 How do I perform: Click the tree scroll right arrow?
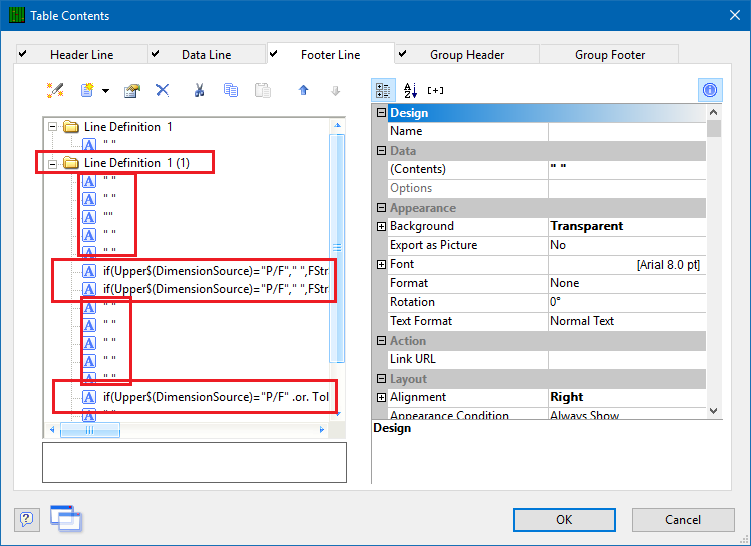click(322, 430)
